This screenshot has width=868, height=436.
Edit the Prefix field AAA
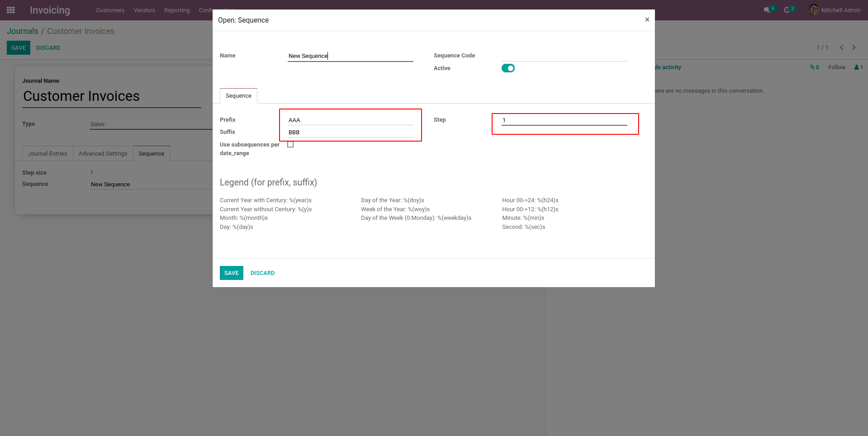click(x=351, y=120)
